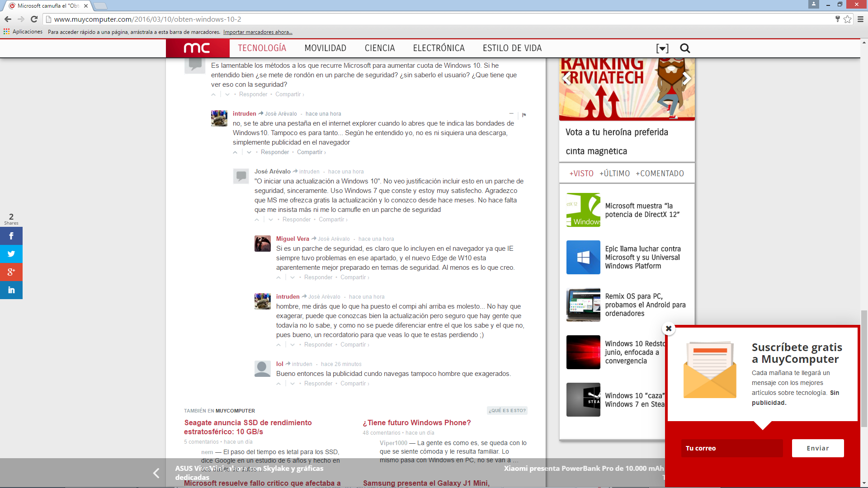The height and width of the screenshot is (488, 868).
Task: Downvote intruden's comment about pestaña
Action: click(249, 152)
